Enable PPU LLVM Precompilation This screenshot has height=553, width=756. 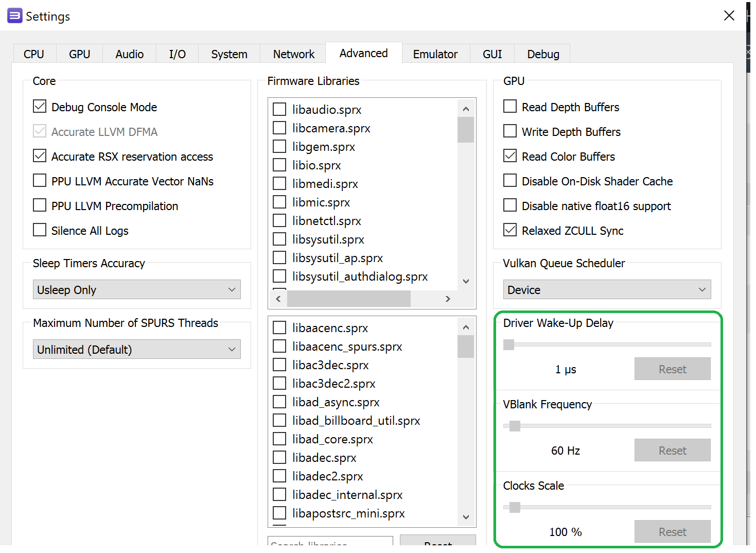coord(40,205)
